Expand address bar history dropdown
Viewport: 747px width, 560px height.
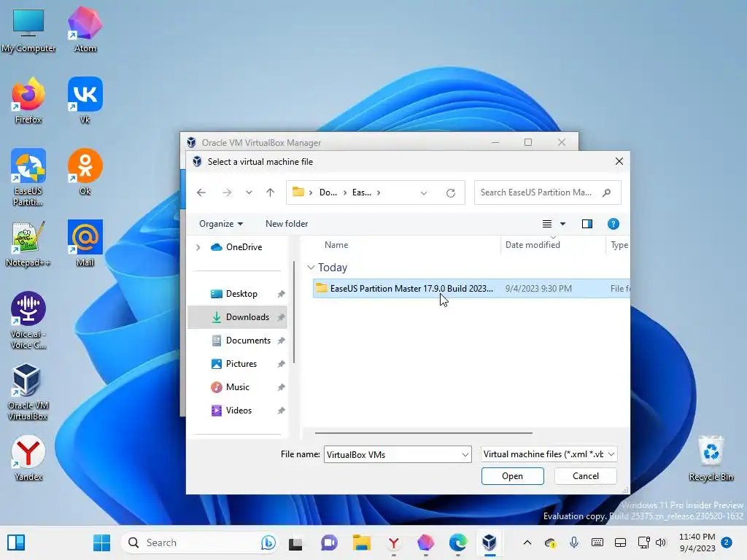pyautogui.click(x=424, y=192)
